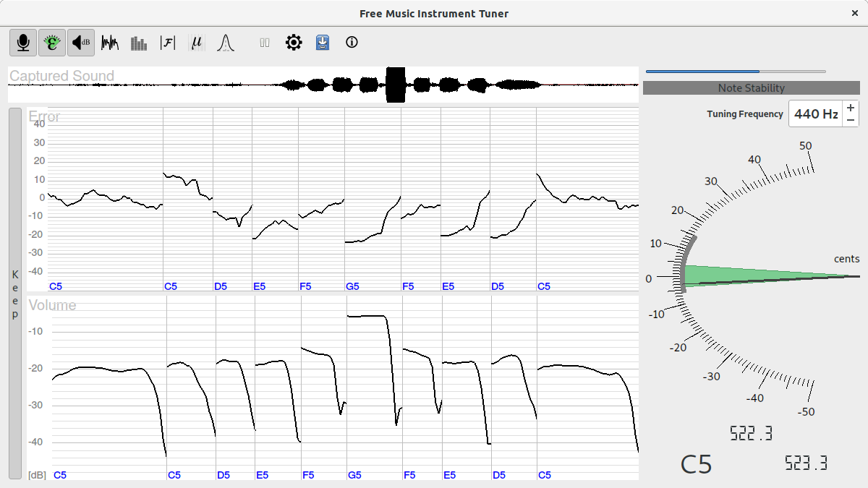Show the harmonics bar chart view
This screenshot has width=868, height=488.
139,43
